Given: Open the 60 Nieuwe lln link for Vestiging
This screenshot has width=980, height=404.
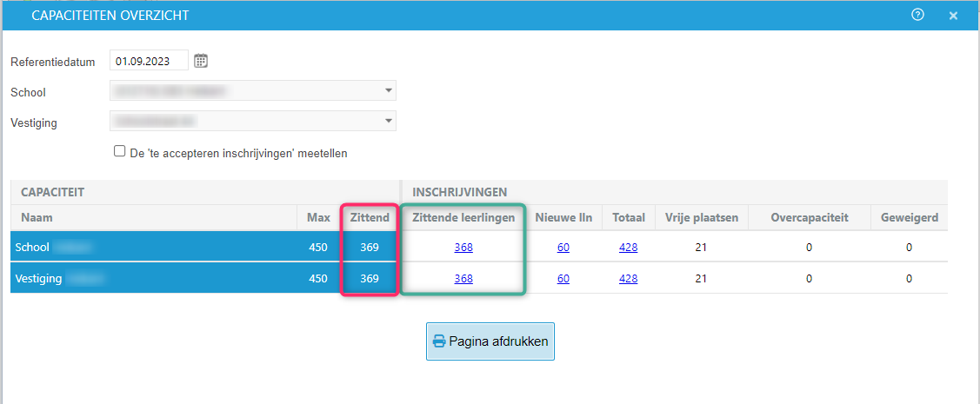Looking at the screenshot, I should click(x=563, y=279).
